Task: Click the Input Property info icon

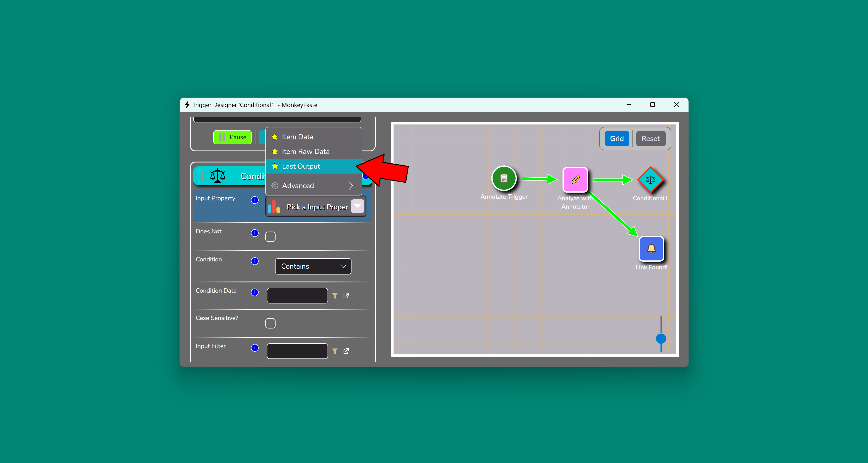Action: (255, 200)
